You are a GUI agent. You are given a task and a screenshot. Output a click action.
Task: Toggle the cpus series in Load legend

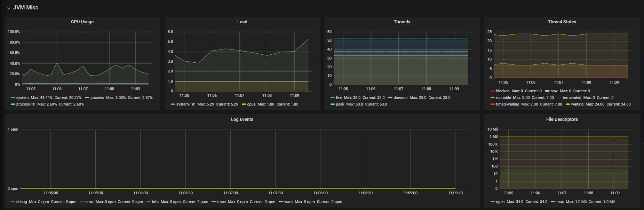click(251, 104)
